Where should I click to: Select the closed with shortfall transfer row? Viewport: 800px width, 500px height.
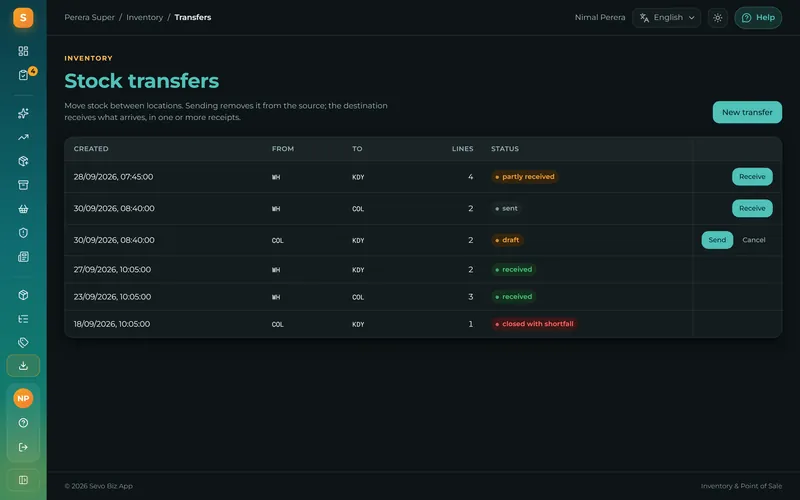[x=423, y=324]
